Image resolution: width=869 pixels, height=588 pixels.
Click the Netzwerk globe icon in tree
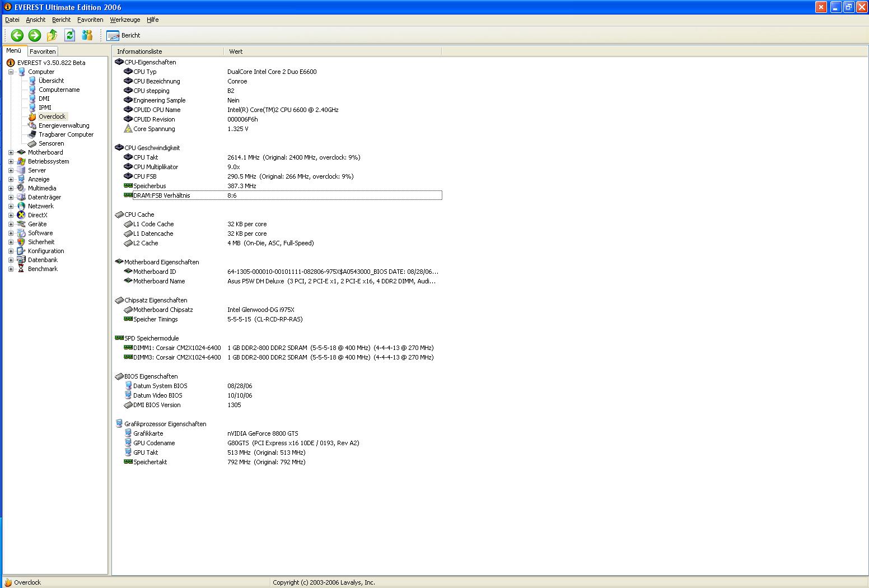click(21, 206)
